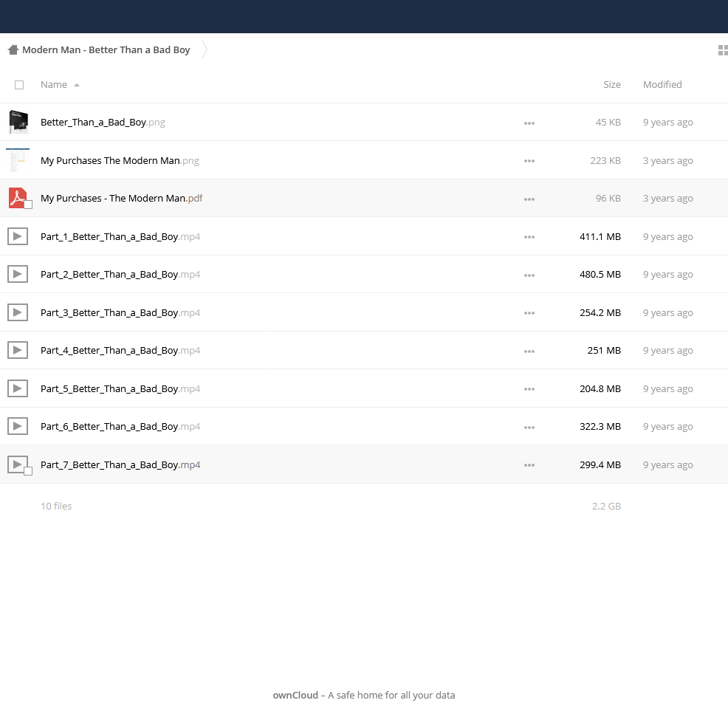
Task: Open the file name Part_5_Better_Than_a_Bad_Boy.mp4
Action: click(x=120, y=389)
